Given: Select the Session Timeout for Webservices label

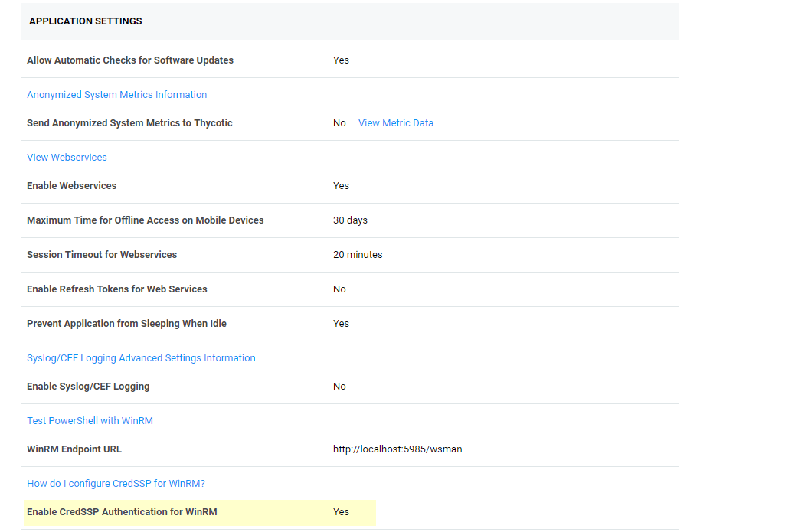Looking at the screenshot, I should pos(102,255).
